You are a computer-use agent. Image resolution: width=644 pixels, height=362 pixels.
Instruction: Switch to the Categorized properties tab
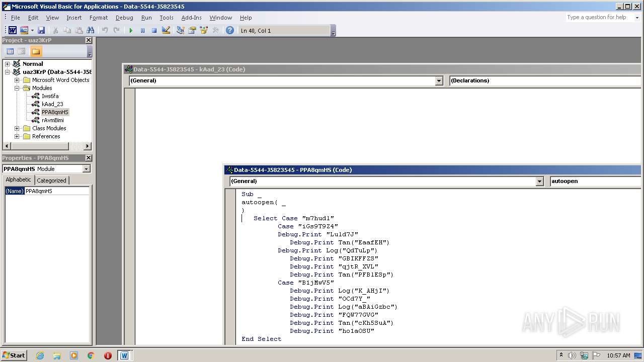coord(51,180)
